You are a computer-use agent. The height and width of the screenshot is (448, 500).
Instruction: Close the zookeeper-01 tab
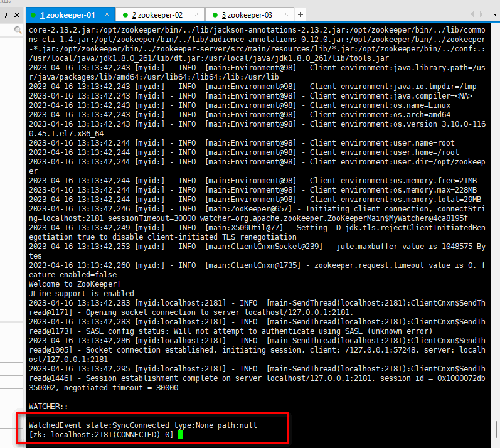(107, 14)
